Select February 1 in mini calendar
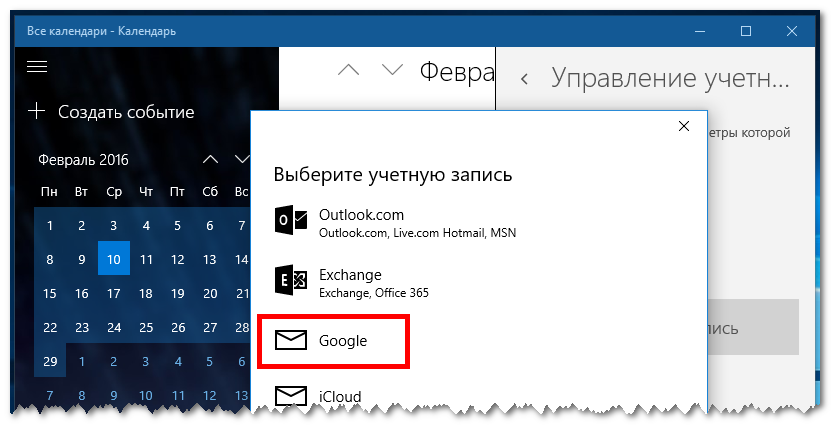 pyautogui.click(x=50, y=225)
